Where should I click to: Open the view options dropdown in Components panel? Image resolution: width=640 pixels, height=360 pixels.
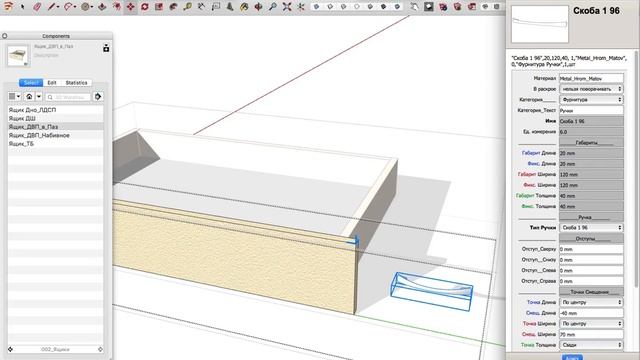point(15,97)
